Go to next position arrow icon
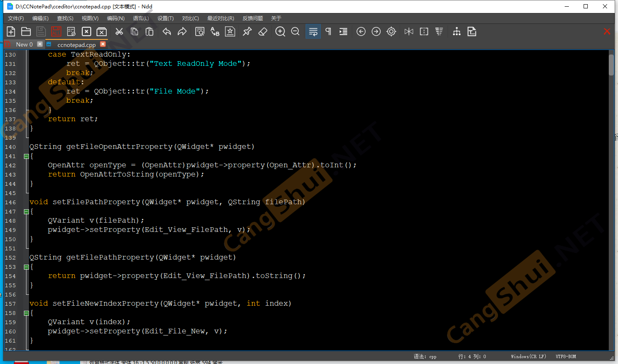618x364 pixels. (376, 31)
